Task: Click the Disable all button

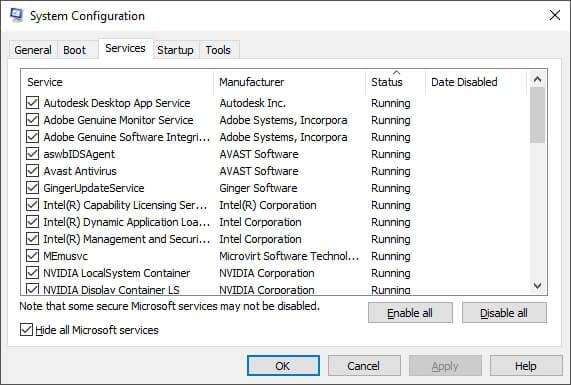Action: 504,313
